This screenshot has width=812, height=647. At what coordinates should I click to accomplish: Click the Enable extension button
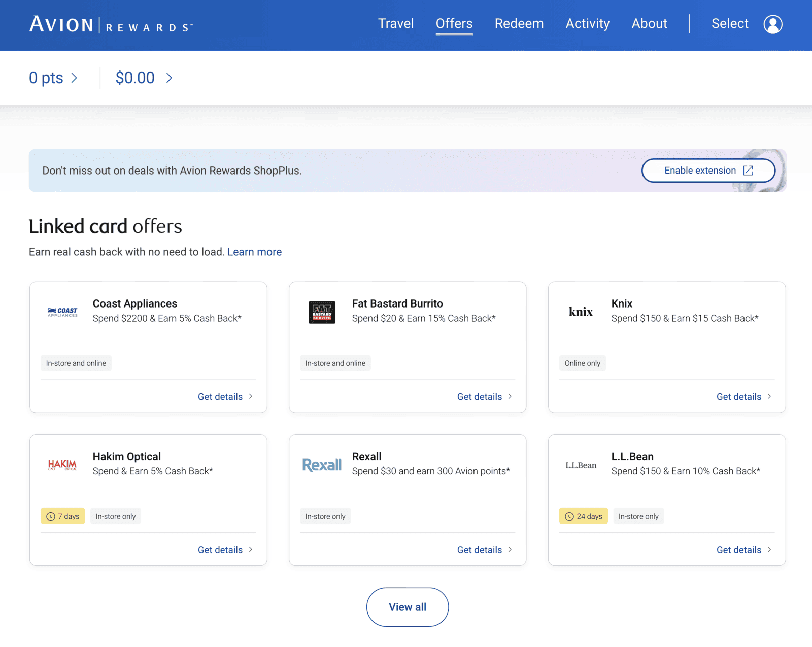point(708,171)
